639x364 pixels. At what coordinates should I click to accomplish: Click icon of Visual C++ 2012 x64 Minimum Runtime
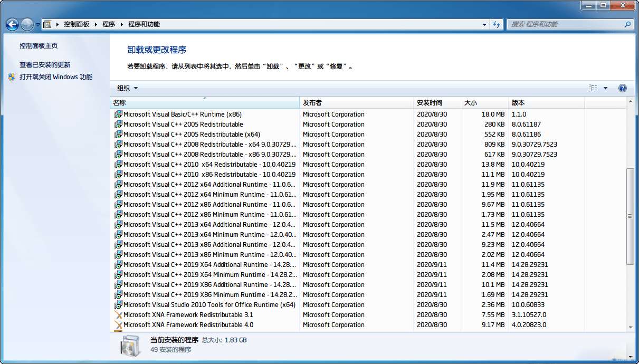(118, 194)
